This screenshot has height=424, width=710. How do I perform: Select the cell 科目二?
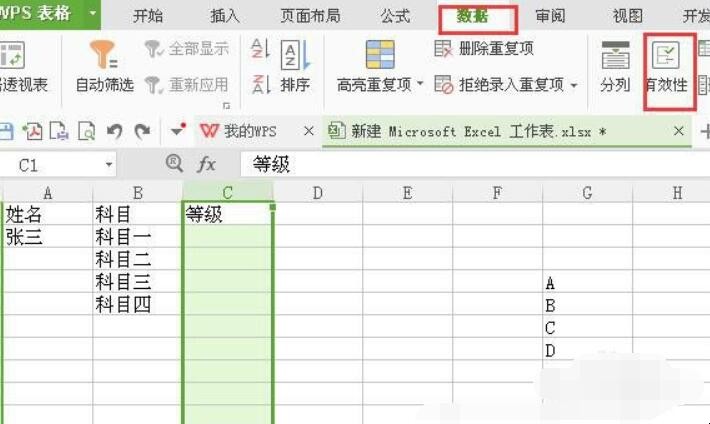[x=138, y=259]
